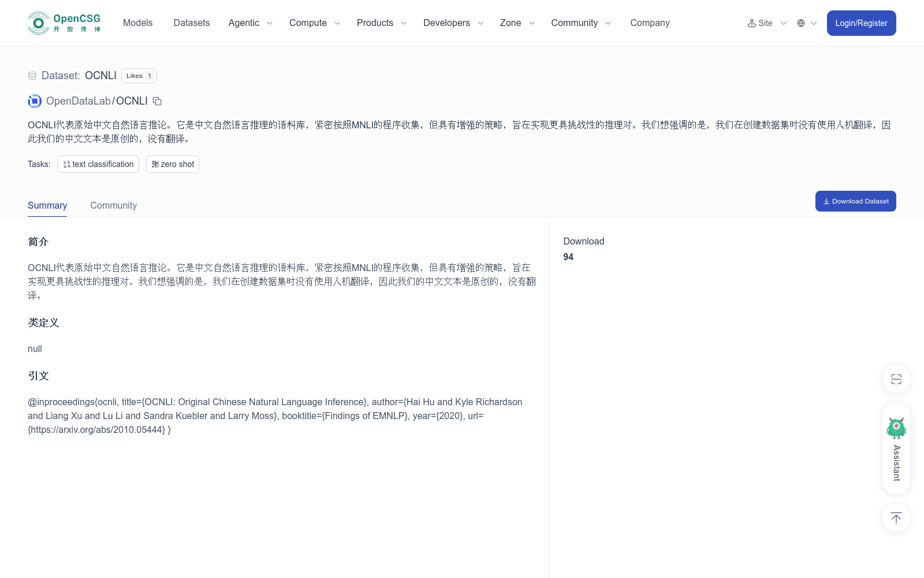Open the Products dropdown
Image resolution: width=924 pixels, height=578 pixels.
coord(382,23)
